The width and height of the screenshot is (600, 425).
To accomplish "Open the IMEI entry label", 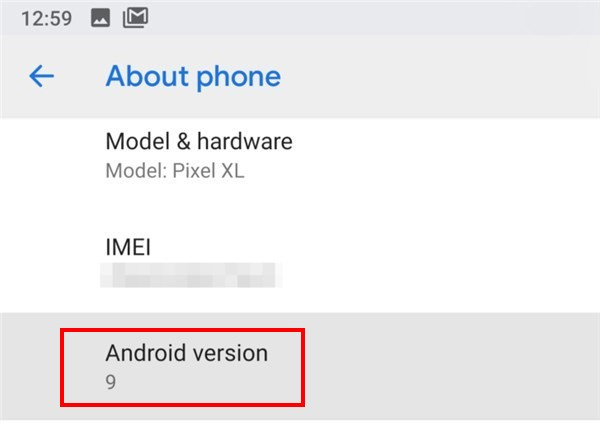I will click(128, 247).
